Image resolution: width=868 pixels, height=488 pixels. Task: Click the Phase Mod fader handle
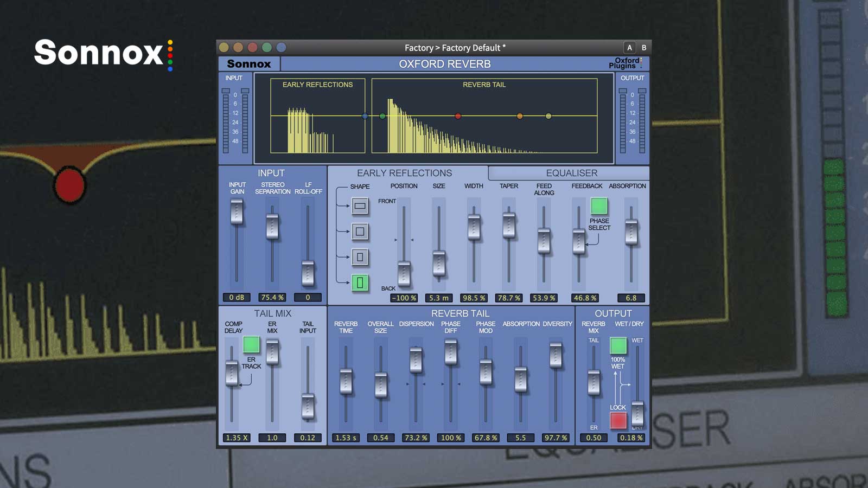(486, 372)
